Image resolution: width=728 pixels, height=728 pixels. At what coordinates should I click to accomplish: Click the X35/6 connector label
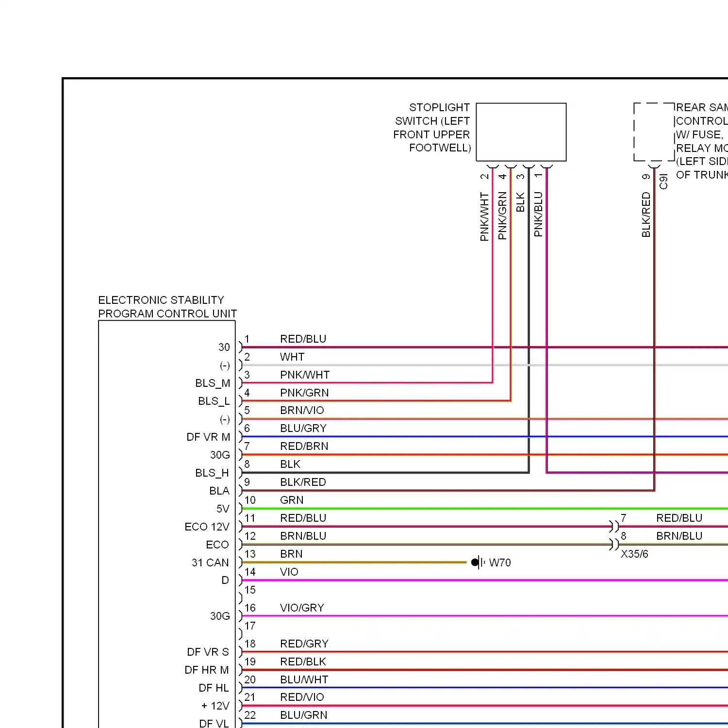[634, 554]
